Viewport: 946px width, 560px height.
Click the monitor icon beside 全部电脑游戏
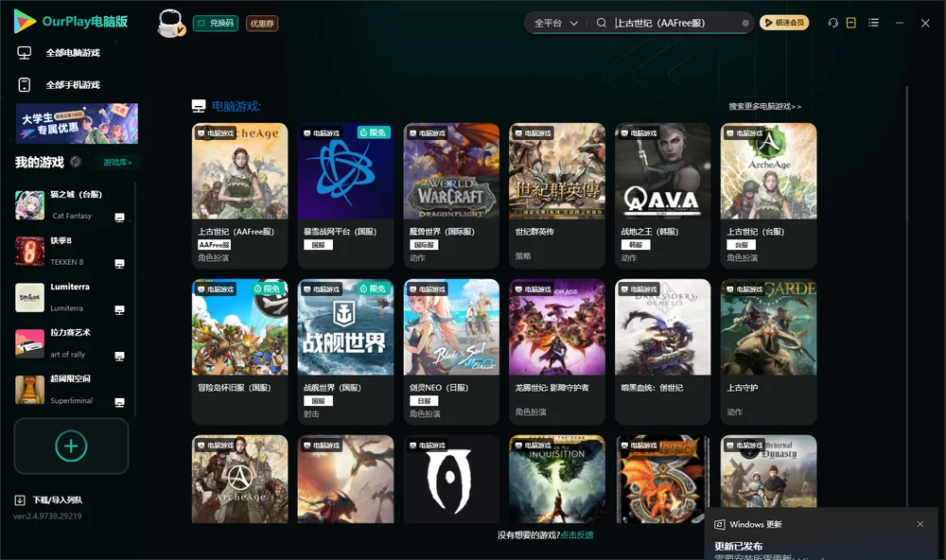(25, 53)
